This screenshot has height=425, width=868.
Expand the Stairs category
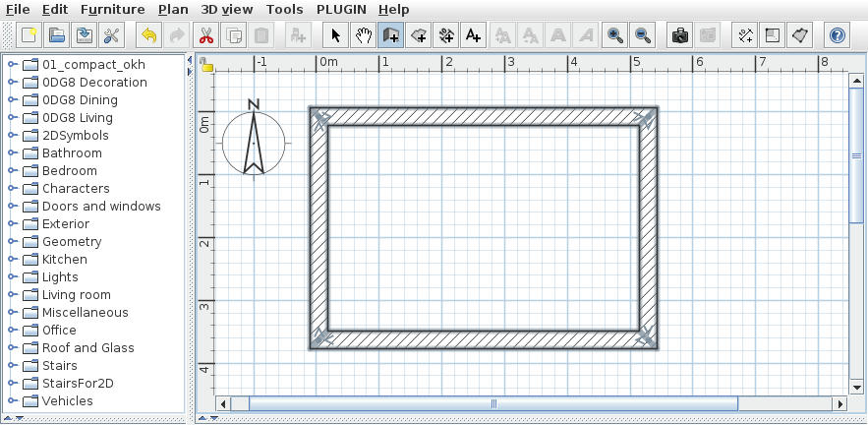[12, 366]
